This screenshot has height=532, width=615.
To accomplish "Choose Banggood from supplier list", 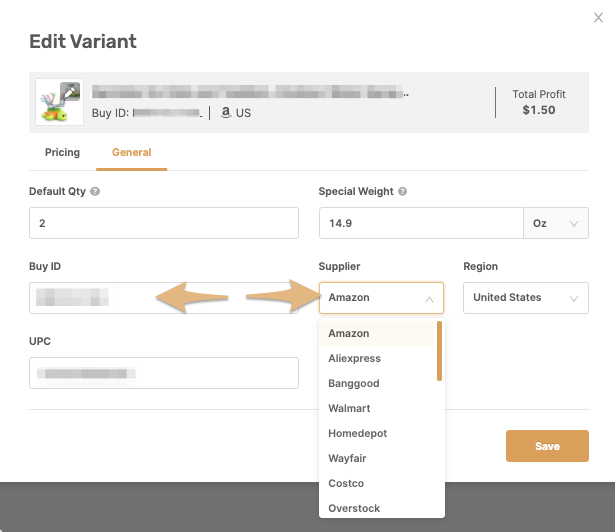I will click(378, 383).
